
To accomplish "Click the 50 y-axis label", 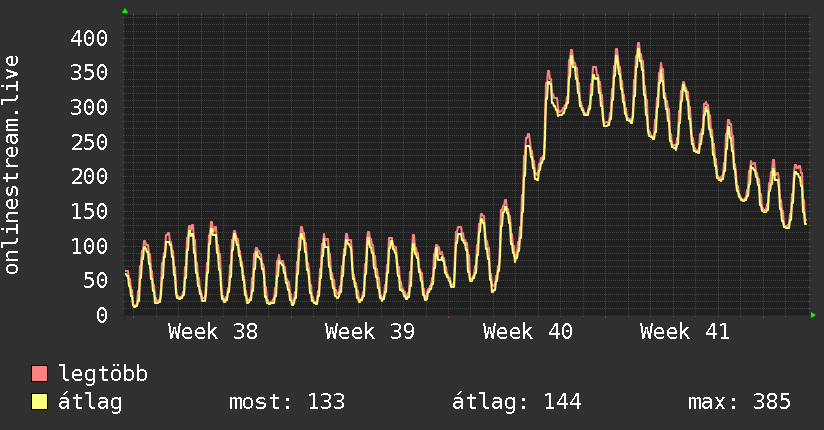I will (96, 280).
